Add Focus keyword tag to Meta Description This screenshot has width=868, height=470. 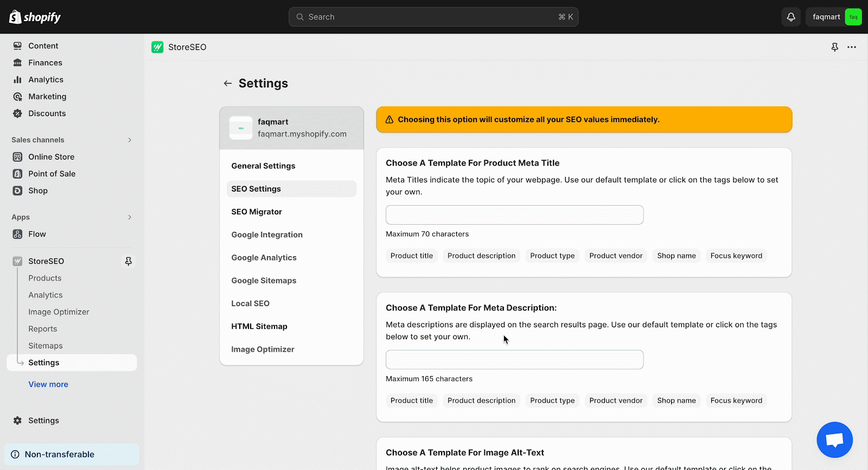pos(736,401)
